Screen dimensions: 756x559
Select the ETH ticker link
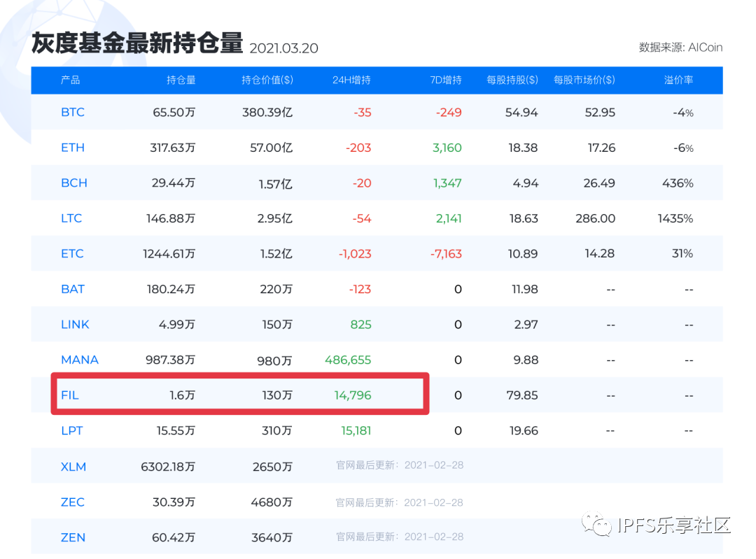pos(72,147)
